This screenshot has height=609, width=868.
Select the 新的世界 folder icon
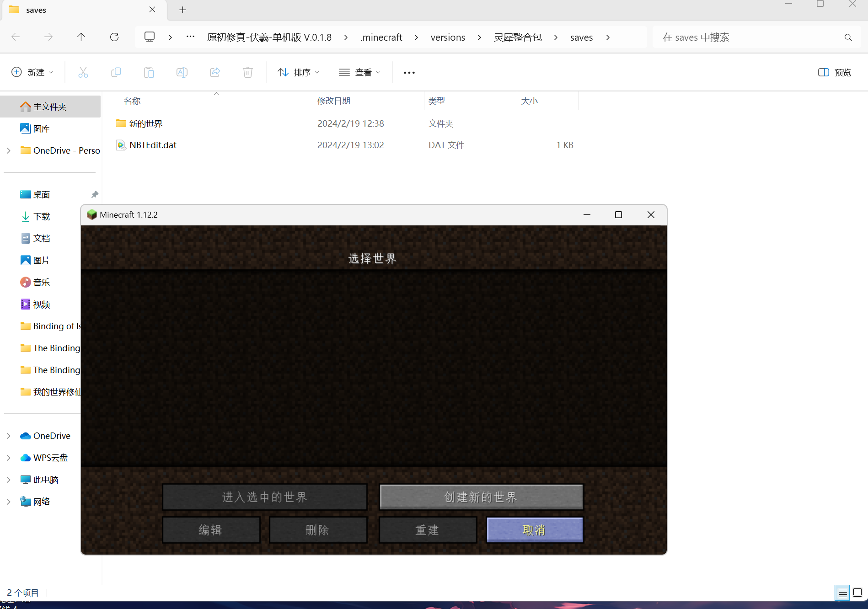point(121,123)
